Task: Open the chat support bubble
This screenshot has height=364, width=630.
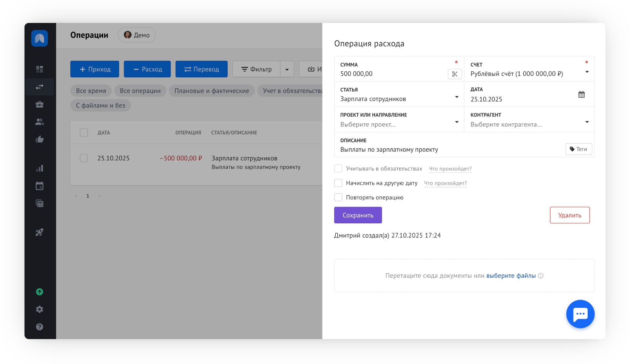Action: tap(580, 314)
